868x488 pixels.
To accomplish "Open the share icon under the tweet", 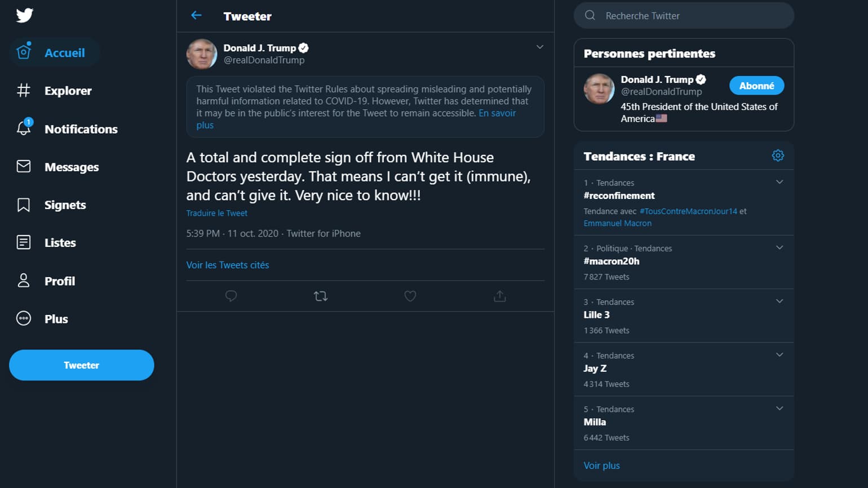I will click(499, 296).
